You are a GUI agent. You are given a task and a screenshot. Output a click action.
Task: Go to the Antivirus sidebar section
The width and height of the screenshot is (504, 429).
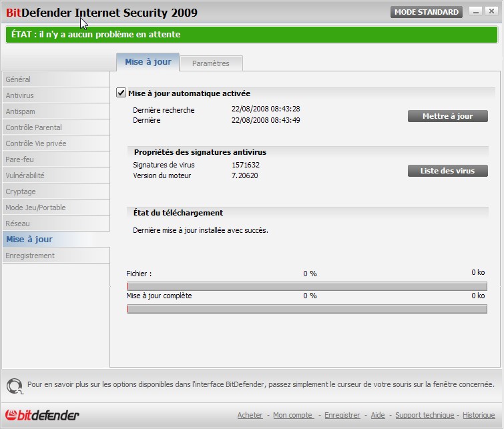[56, 95]
